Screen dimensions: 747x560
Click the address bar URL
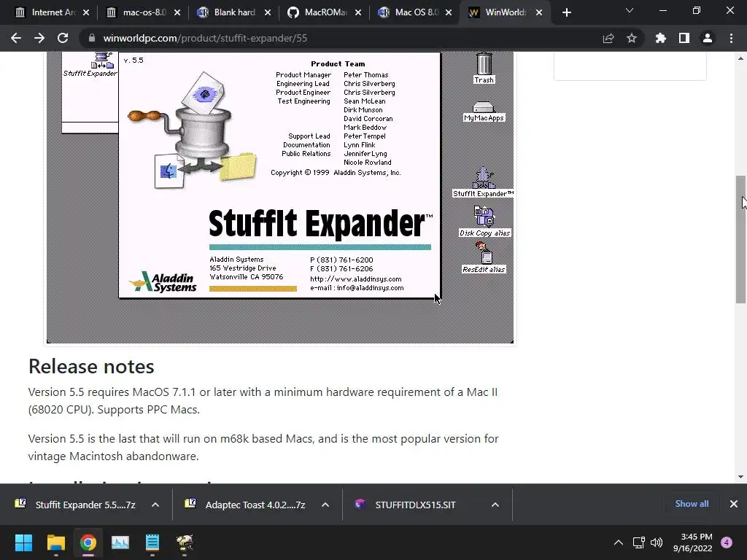(x=205, y=38)
